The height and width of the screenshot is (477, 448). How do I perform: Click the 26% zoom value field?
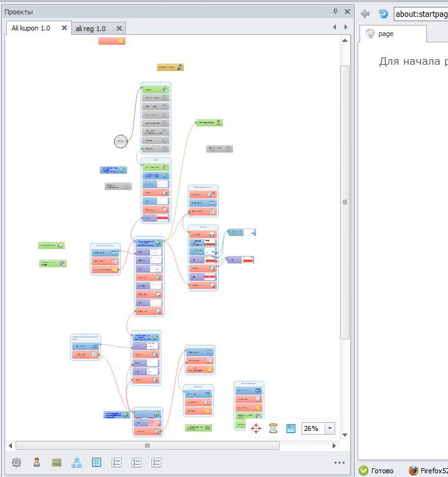[x=313, y=428]
